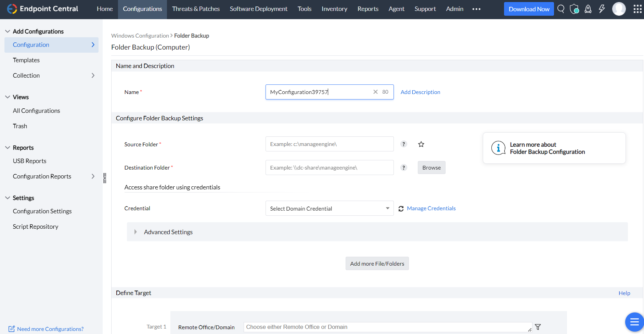Open the apps grid icon
This screenshot has height=334, width=644.
point(637,9)
